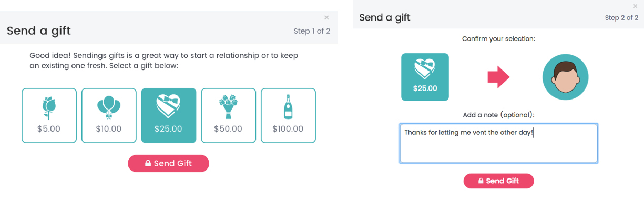
Task: Select the $50.00 flower bouquet gift
Action: 229,115
